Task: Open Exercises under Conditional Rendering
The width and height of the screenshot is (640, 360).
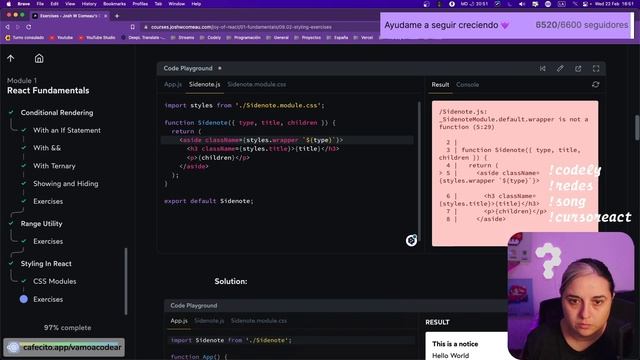Action: tap(48, 201)
